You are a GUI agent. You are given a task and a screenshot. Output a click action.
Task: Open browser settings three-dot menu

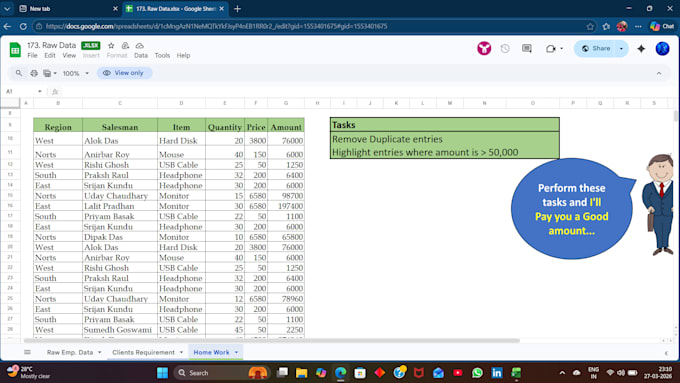pyautogui.click(x=638, y=26)
